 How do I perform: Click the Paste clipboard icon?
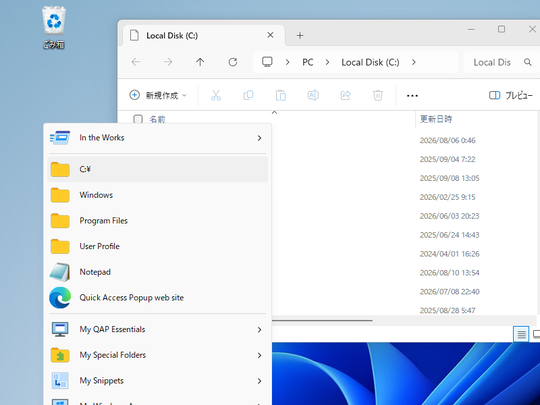[x=281, y=95]
